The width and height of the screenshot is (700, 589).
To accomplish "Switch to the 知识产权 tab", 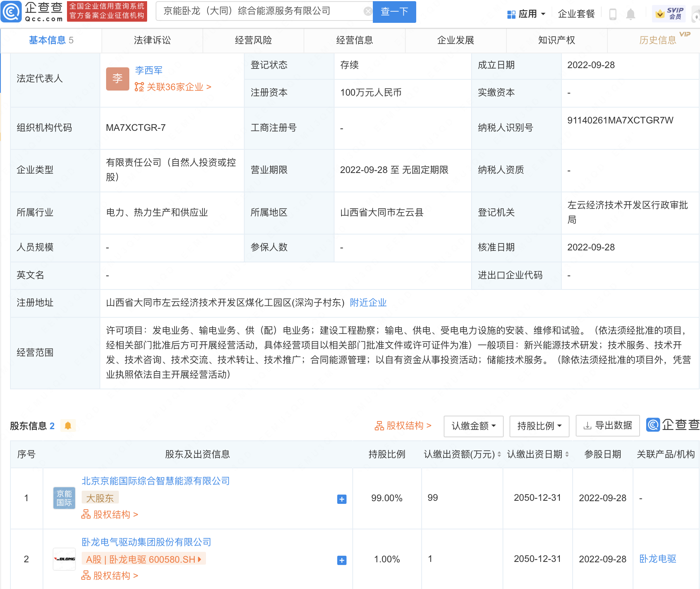I will (556, 40).
